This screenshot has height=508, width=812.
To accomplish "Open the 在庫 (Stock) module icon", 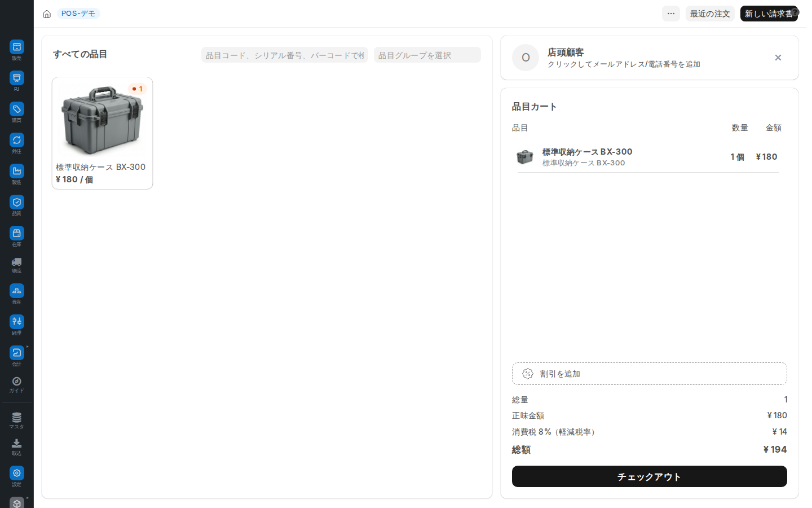I will [17, 233].
